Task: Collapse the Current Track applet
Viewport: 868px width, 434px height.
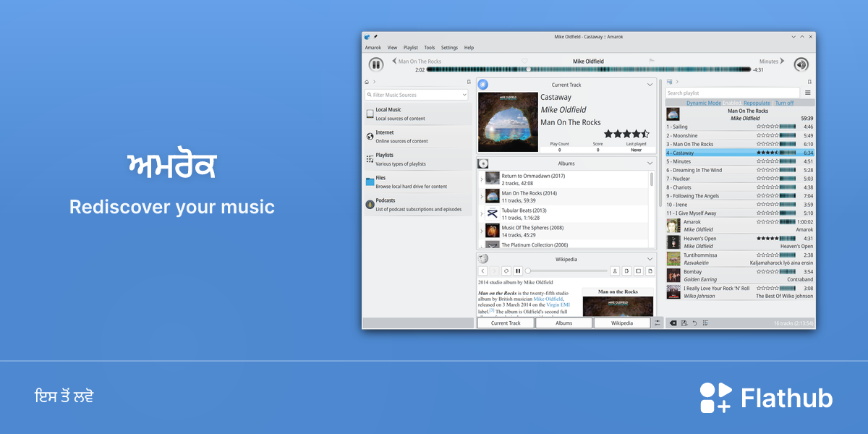Action: [x=650, y=85]
